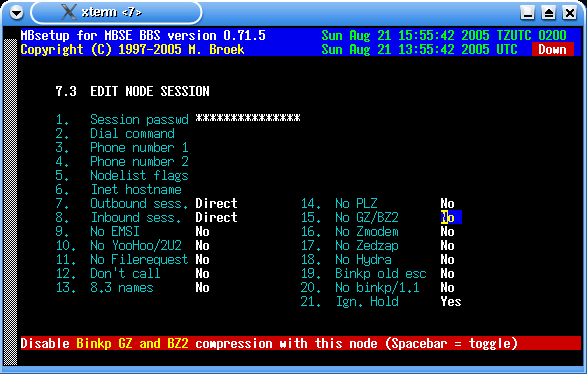This screenshot has width=587, height=374.
Task: Click the Ign. Hold label
Action: [x=367, y=302]
